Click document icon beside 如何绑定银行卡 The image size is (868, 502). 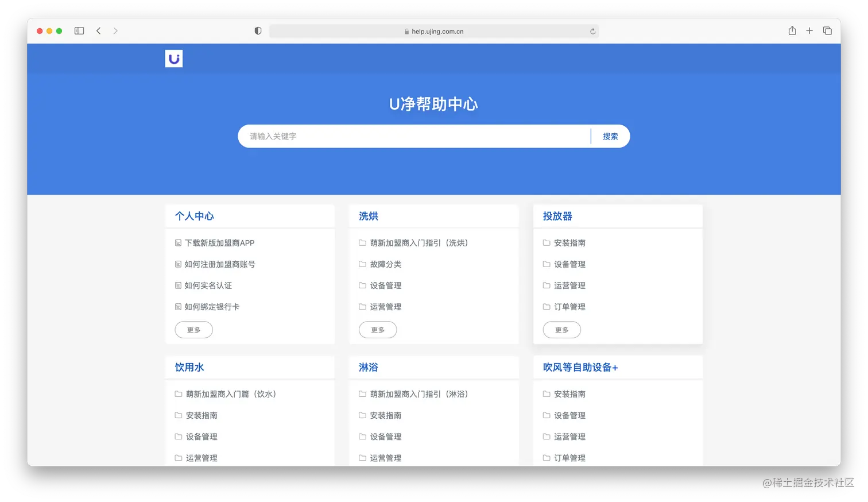click(178, 307)
